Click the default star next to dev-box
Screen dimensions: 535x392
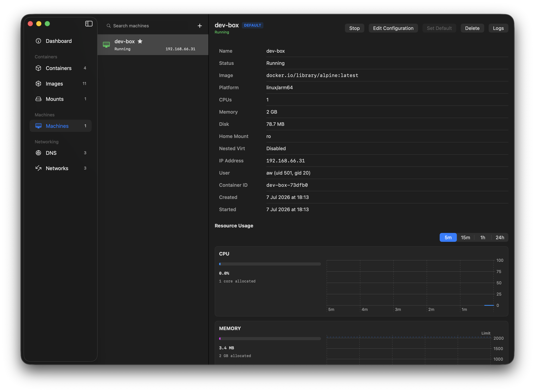pos(140,41)
